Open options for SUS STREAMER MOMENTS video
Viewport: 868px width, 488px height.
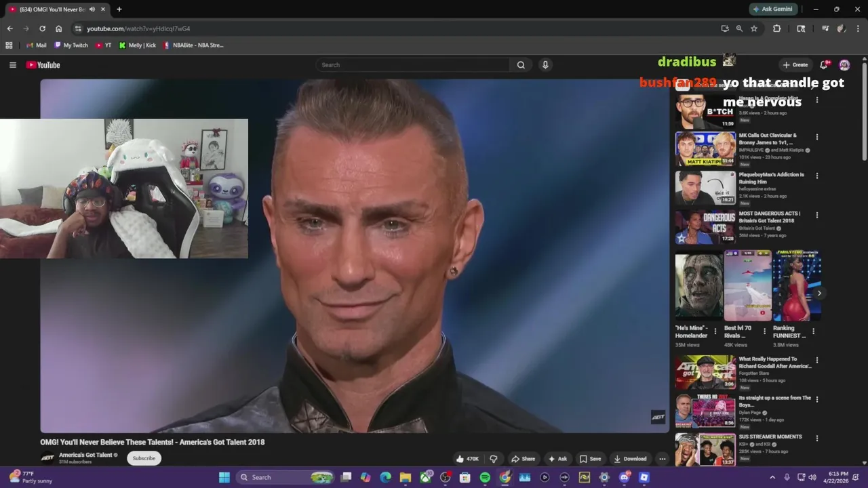(x=816, y=439)
